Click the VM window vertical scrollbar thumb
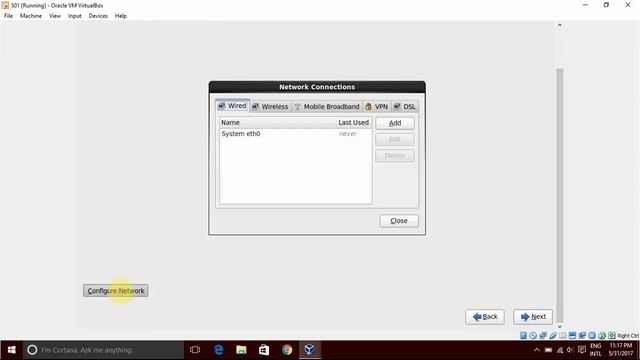This screenshot has height=360, width=640. (560, 195)
